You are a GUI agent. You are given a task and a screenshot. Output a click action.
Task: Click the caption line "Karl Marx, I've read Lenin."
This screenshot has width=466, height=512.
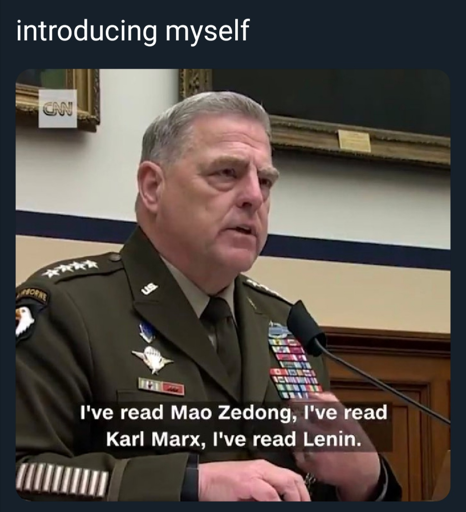coord(234,439)
